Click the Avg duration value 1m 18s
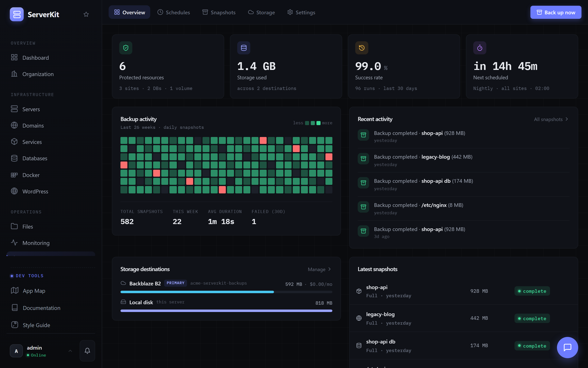The height and width of the screenshot is (368, 588). (221, 221)
